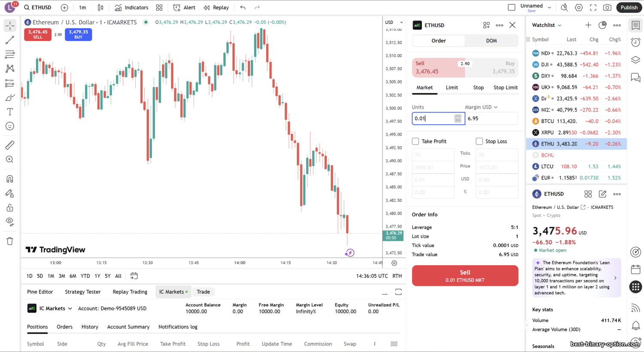Image resolution: width=644 pixels, height=352 pixels.
Task: Click the trash remove drawings icon
Action: click(10, 241)
